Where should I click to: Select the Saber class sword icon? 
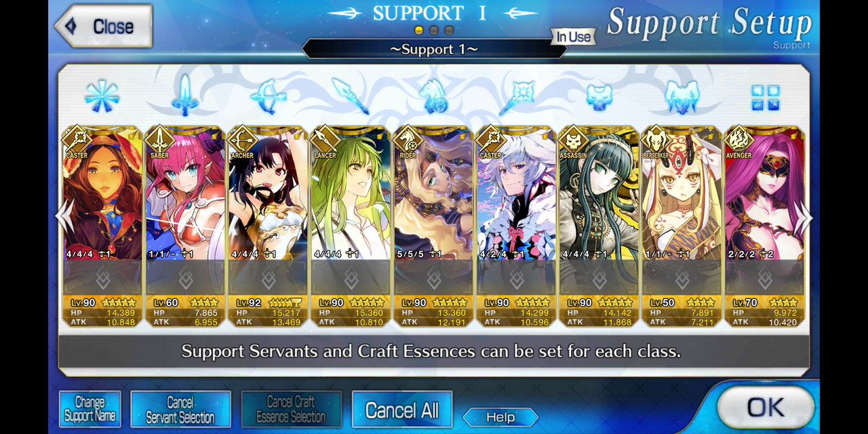coord(184,95)
